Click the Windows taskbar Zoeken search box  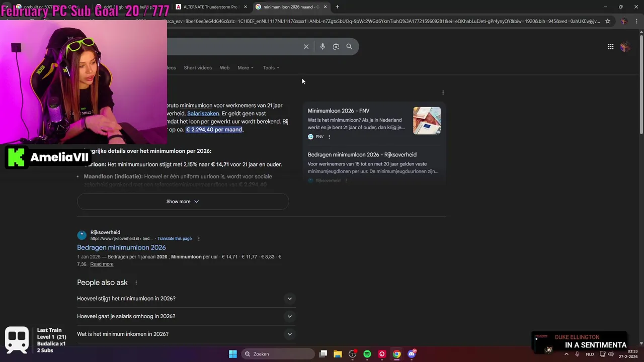(278, 354)
